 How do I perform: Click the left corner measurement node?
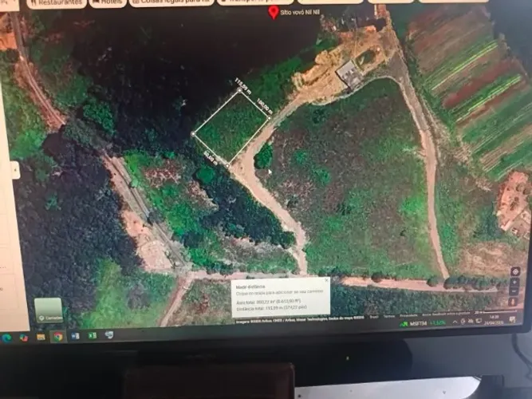(193, 134)
